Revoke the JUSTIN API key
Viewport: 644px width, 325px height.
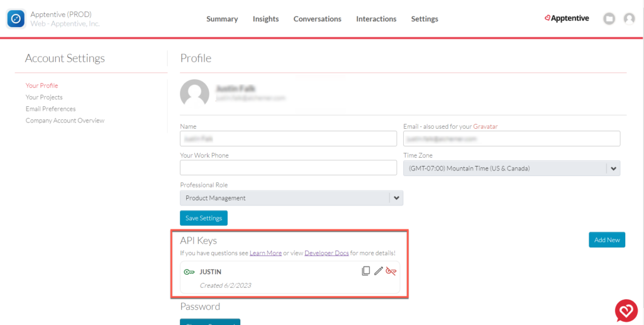pyautogui.click(x=391, y=271)
